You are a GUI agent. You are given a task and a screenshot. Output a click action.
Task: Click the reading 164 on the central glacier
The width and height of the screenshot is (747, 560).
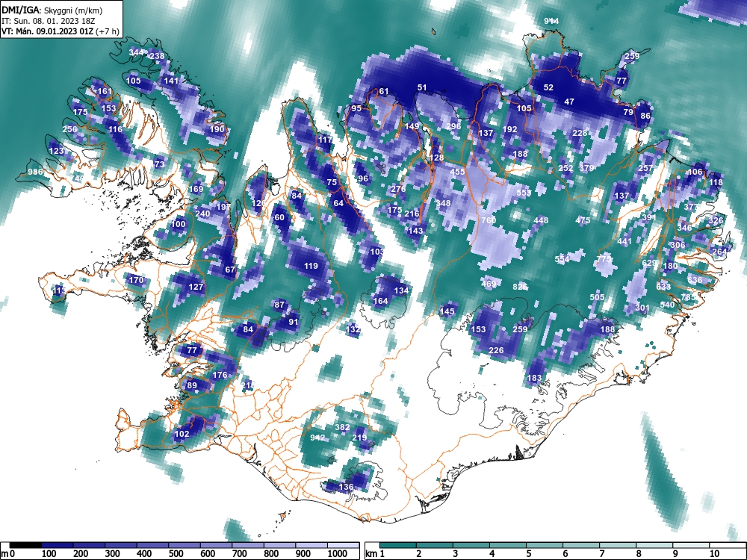click(381, 301)
